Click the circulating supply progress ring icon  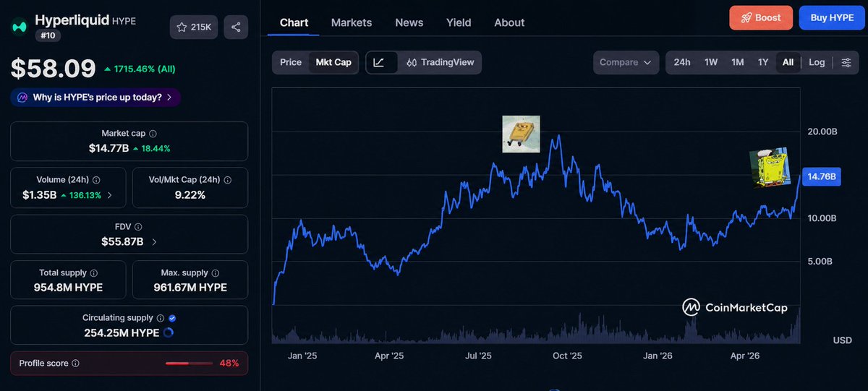pos(169,333)
